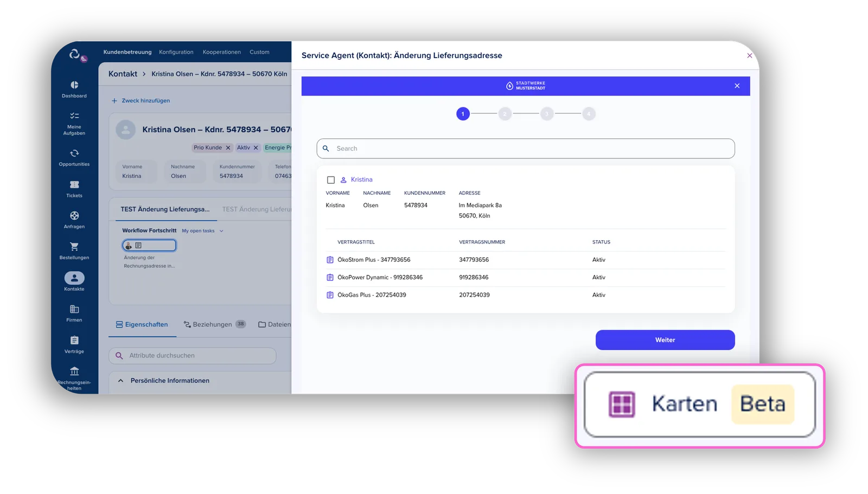The image size is (868, 494).
Task: Open the Custom menu
Action: pyautogui.click(x=259, y=52)
